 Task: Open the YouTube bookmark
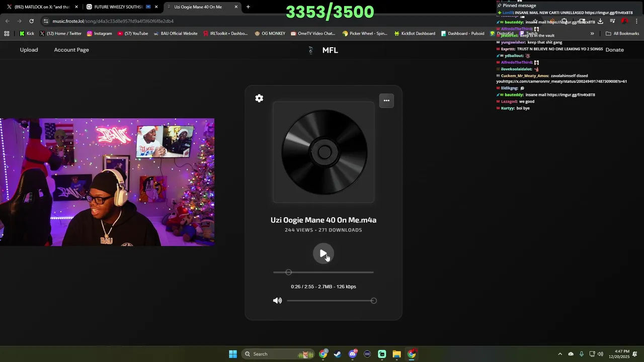(x=132, y=34)
